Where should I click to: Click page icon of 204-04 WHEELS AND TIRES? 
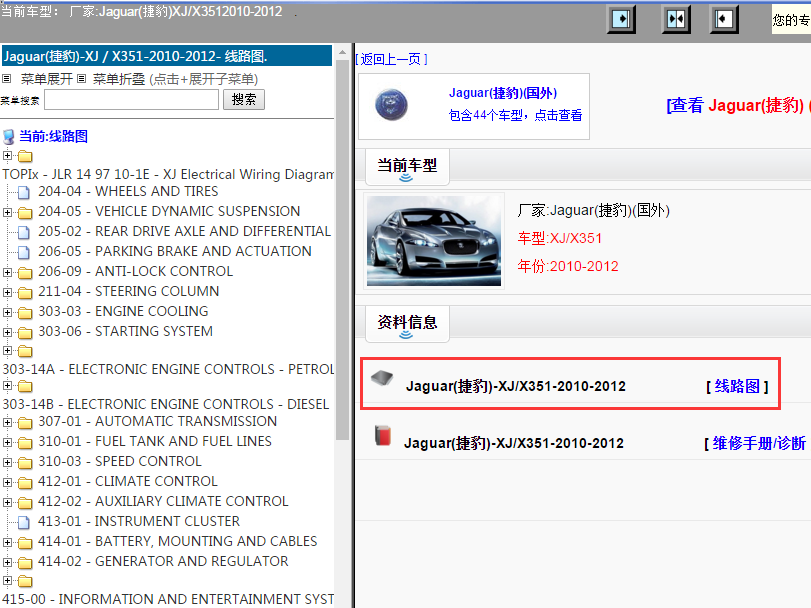pyautogui.click(x=23, y=192)
